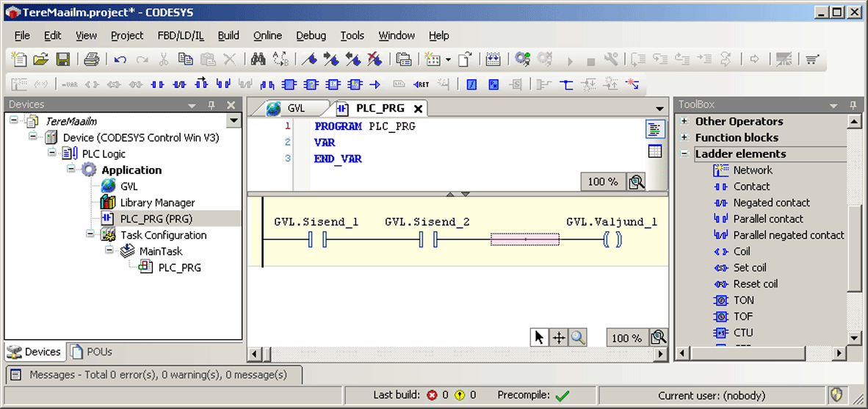Collapse the MainTask tree node
The image size is (868, 409).
(x=109, y=250)
